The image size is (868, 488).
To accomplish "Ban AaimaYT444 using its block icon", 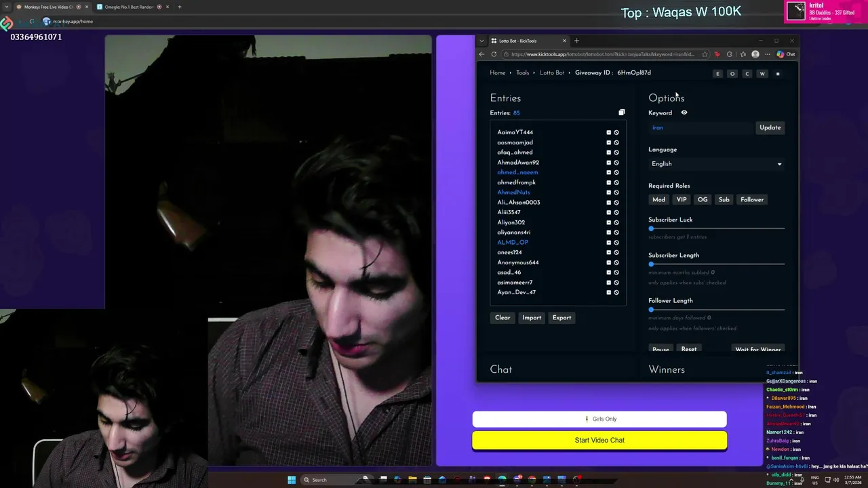I will tap(616, 133).
